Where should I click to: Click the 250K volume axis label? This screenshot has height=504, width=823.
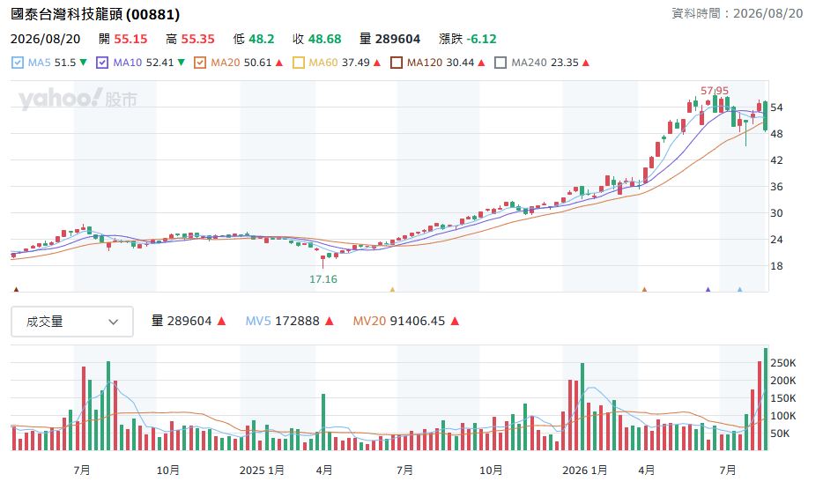tap(783, 363)
